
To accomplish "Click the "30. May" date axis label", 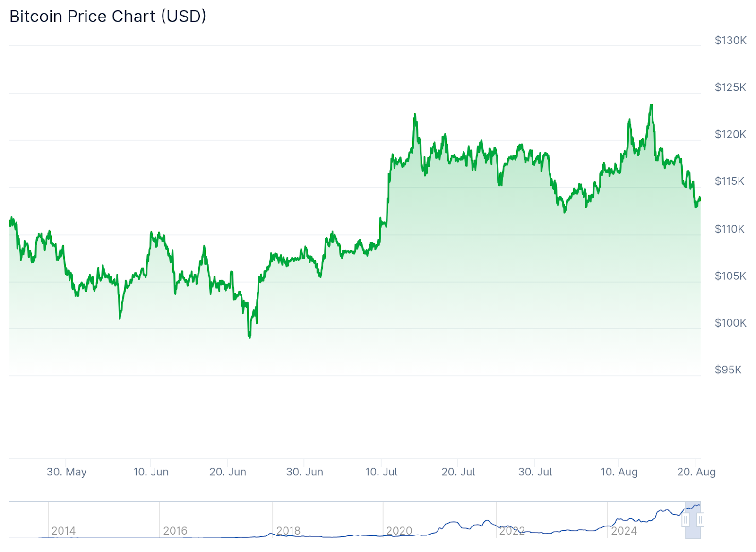I will [67, 472].
